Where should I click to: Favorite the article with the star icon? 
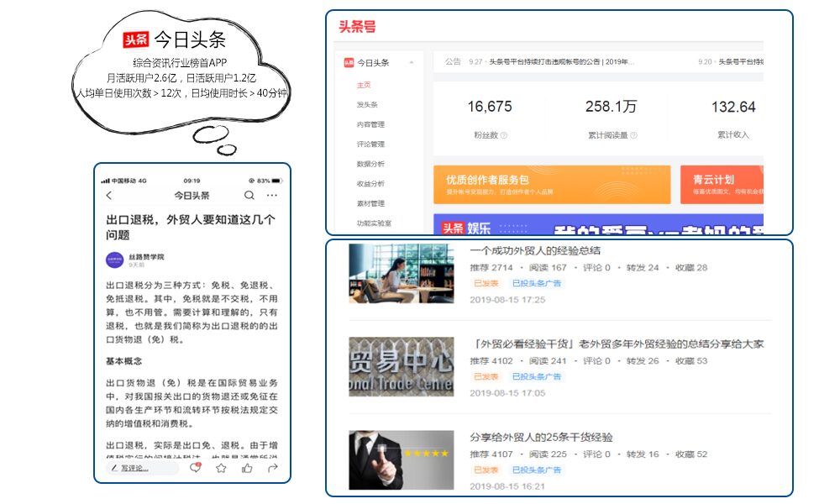pos(221,468)
